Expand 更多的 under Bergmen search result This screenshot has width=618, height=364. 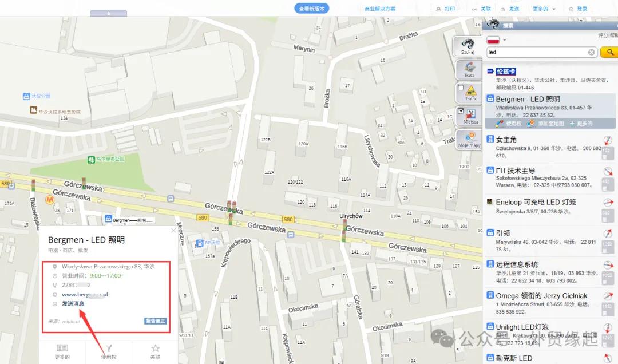(581, 124)
